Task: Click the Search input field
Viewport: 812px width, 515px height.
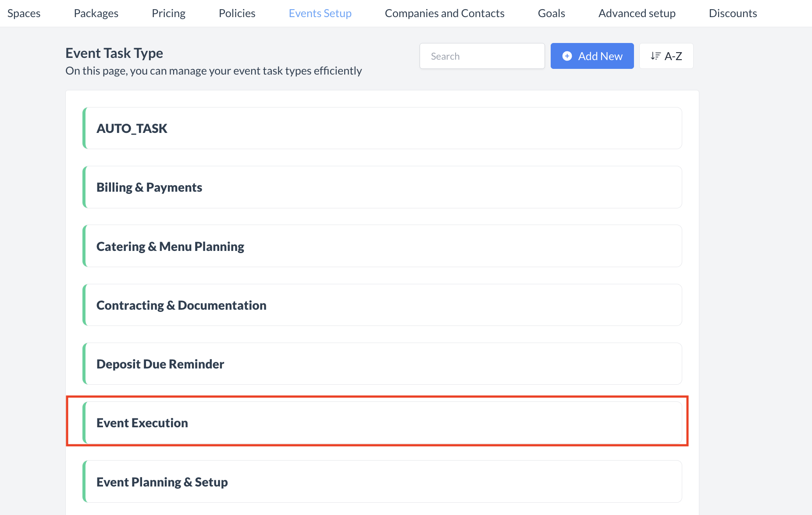Action: (x=482, y=56)
